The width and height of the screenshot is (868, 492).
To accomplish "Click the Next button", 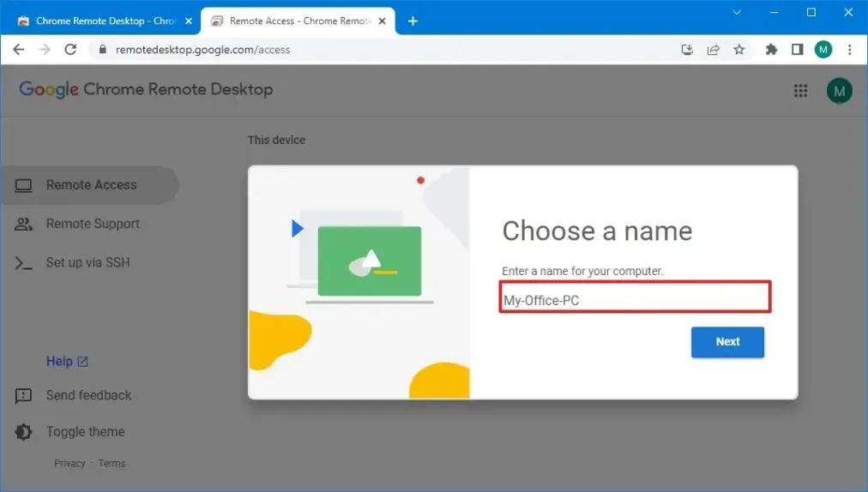I will pos(727,342).
